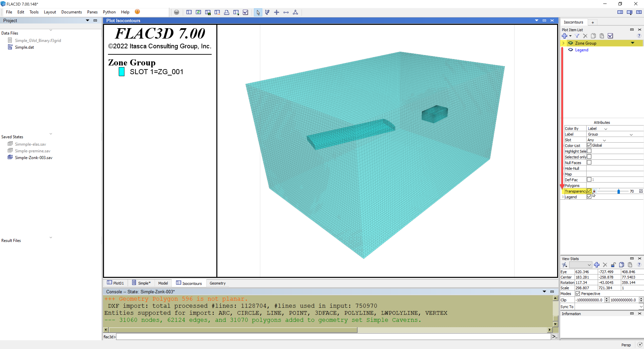The image size is (644, 349).
Task: Click the console execute command icon
Action: 555,337
